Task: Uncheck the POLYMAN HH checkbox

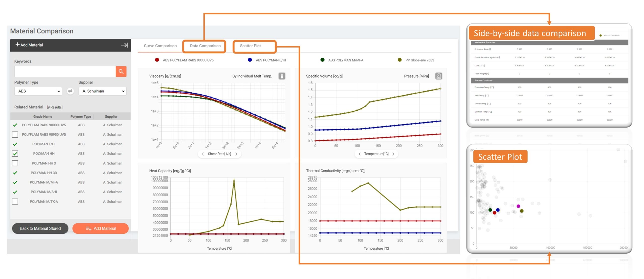Action: [x=15, y=154]
